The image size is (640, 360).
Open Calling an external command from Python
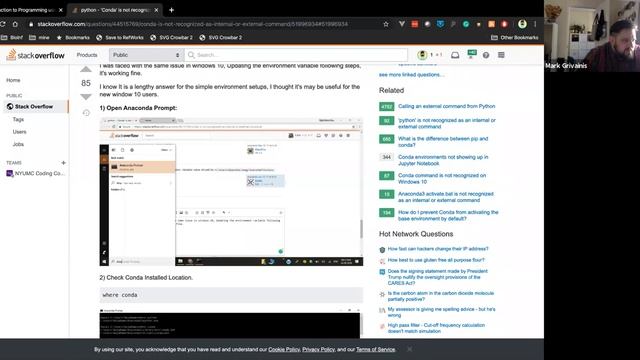447,106
